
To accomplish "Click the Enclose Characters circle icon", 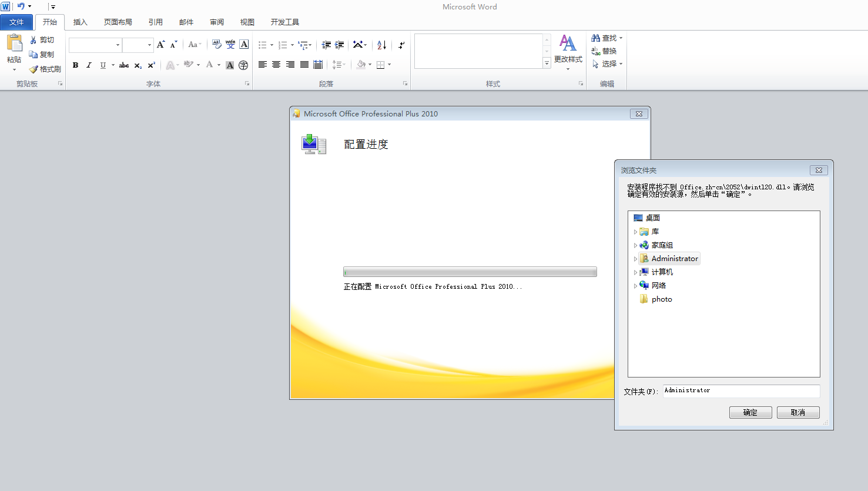I will (x=243, y=65).
